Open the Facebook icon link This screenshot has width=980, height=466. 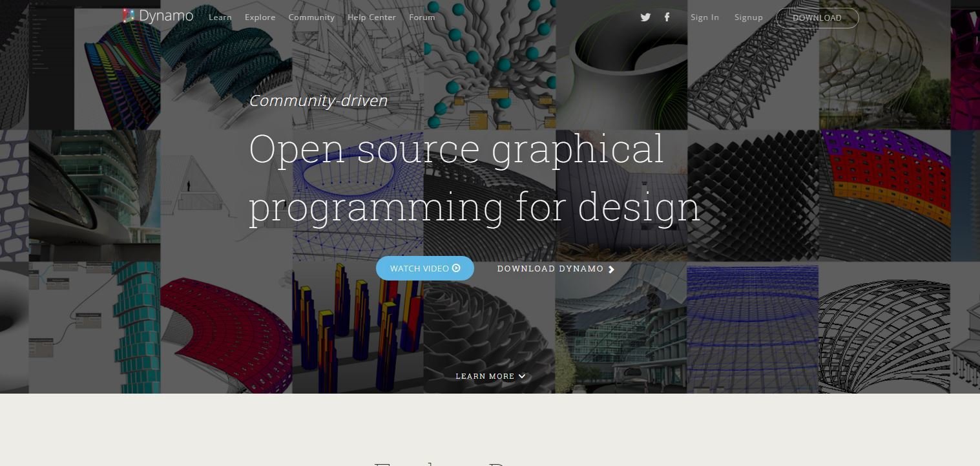click(x=667, y=17)
